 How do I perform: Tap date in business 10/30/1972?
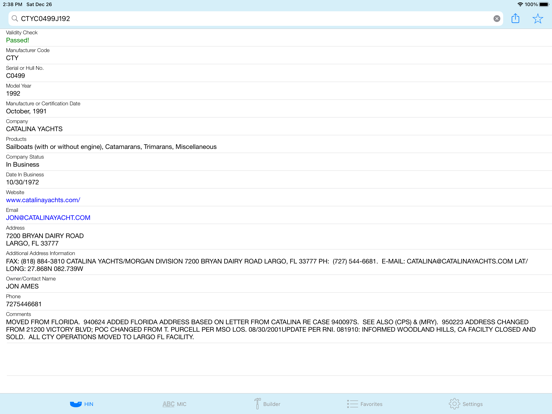(x=23, y=182)
